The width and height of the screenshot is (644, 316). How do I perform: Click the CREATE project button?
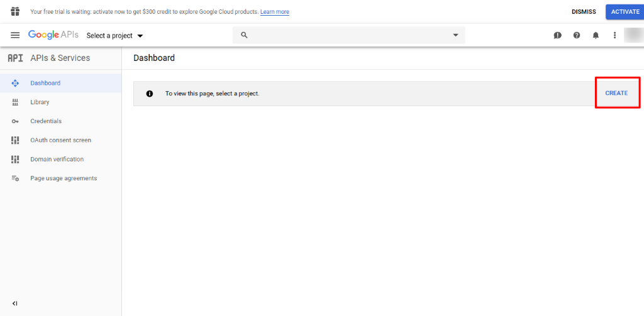pos(616,93)
